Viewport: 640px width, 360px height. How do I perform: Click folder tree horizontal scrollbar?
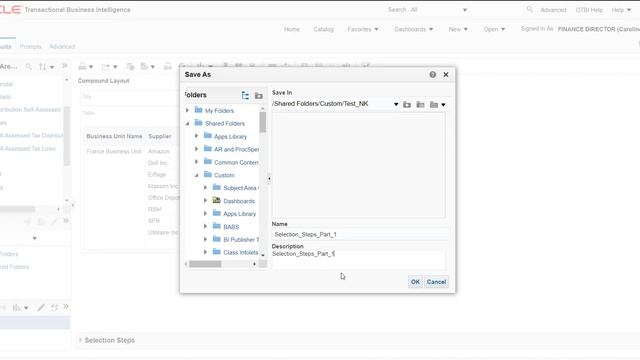[x=205, y=264]
